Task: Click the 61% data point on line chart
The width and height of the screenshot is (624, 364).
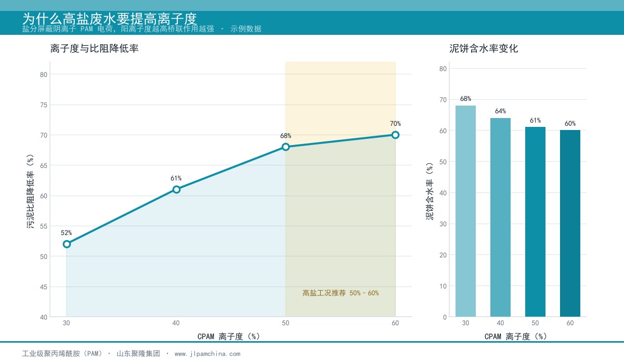Action: (x=176, y=189)
